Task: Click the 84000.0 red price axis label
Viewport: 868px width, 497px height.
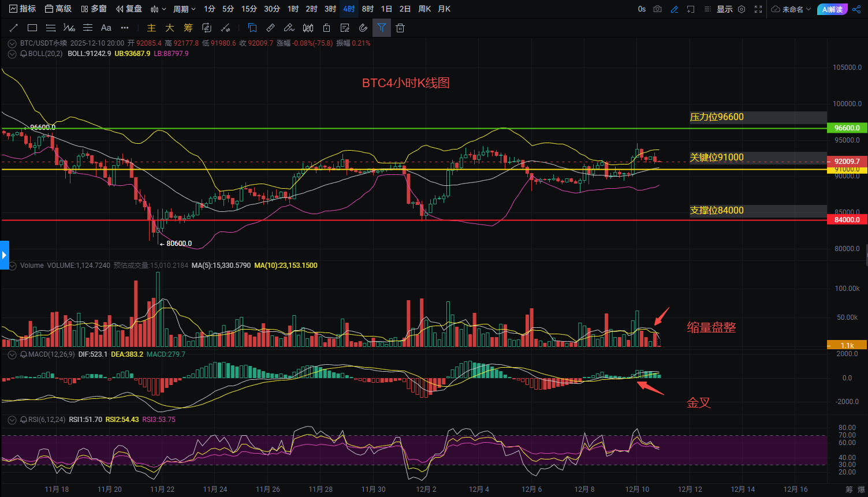Action: click(847, 220)
